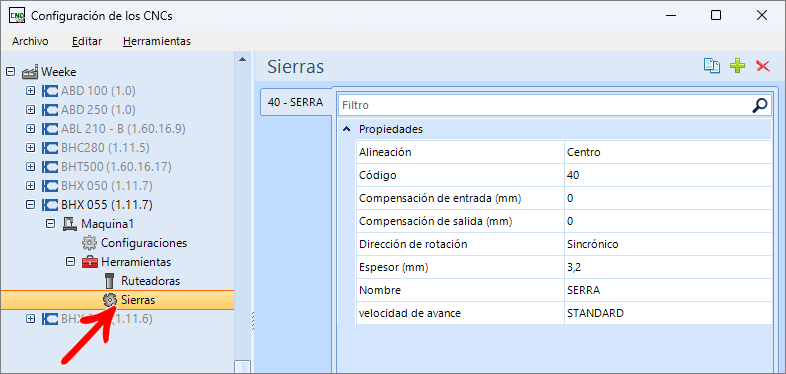
Task: Open the Archivo menu
Action: click(x=30, y=41)
